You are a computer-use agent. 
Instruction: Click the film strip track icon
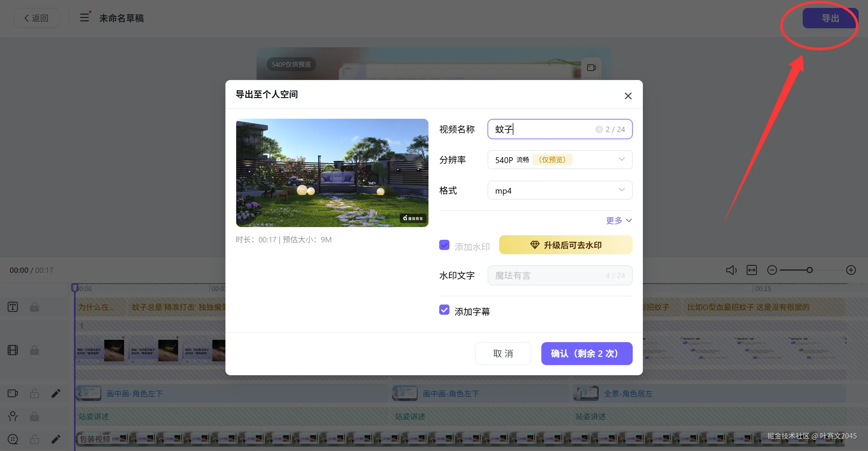click(13, 350)
